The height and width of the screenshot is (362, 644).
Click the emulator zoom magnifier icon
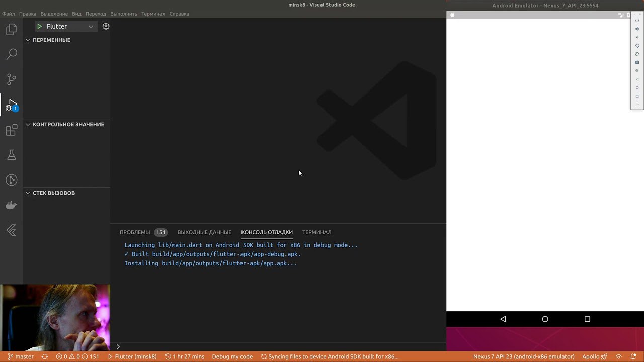pyautogui.click(x=637, y=71)
